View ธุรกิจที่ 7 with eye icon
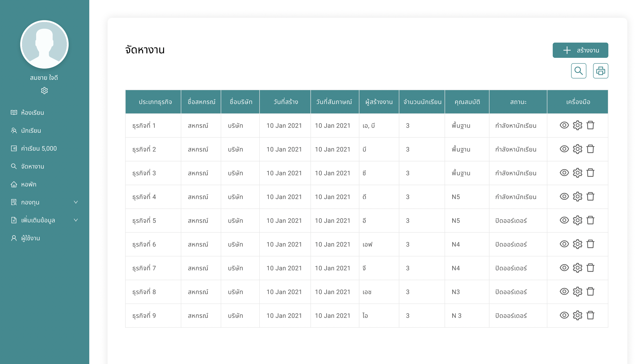The image size is (642, 364). (x=564, y=268)
